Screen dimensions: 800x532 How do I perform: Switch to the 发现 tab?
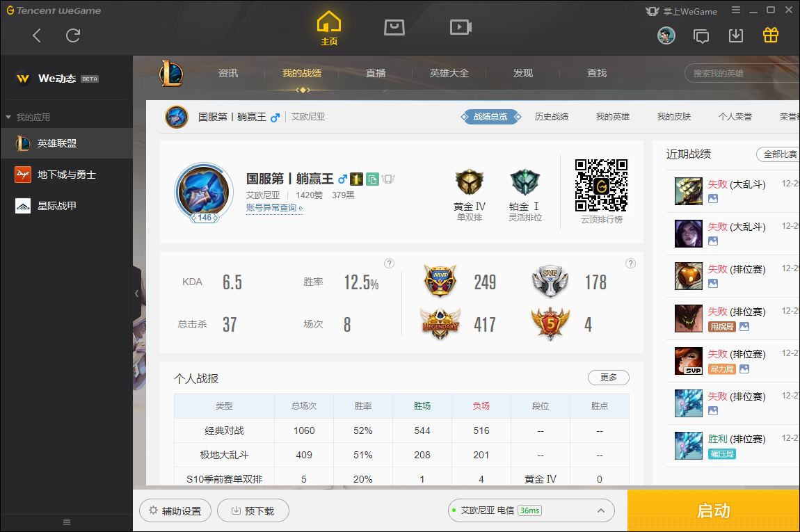pyautogui.click(x=523, y=74)
